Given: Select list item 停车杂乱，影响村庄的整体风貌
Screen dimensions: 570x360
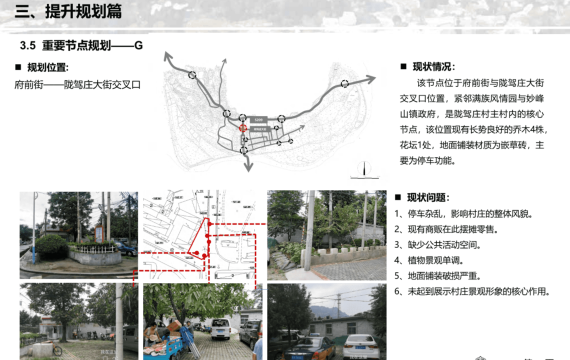Looking at the screenshot, I should (x=464, y=214).
